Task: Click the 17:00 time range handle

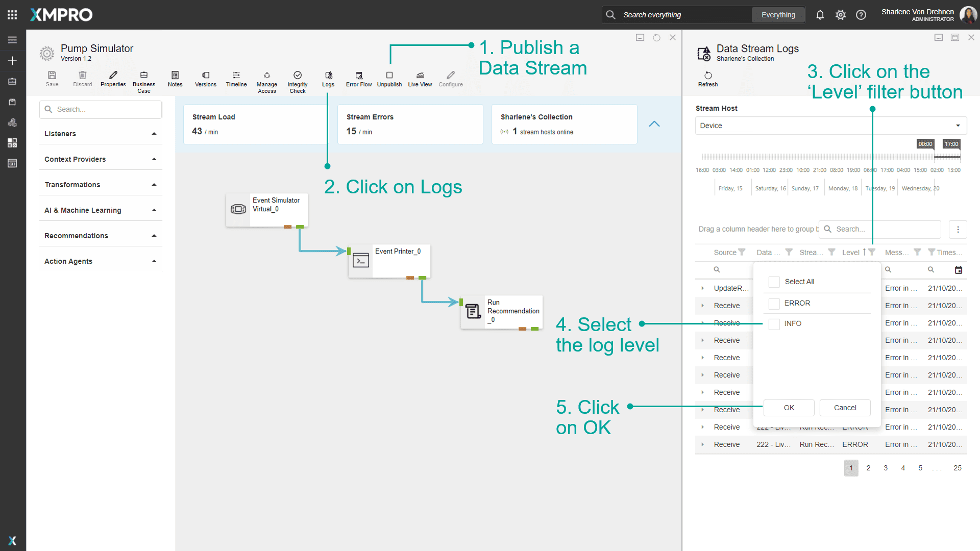Action: click(951, 144)
